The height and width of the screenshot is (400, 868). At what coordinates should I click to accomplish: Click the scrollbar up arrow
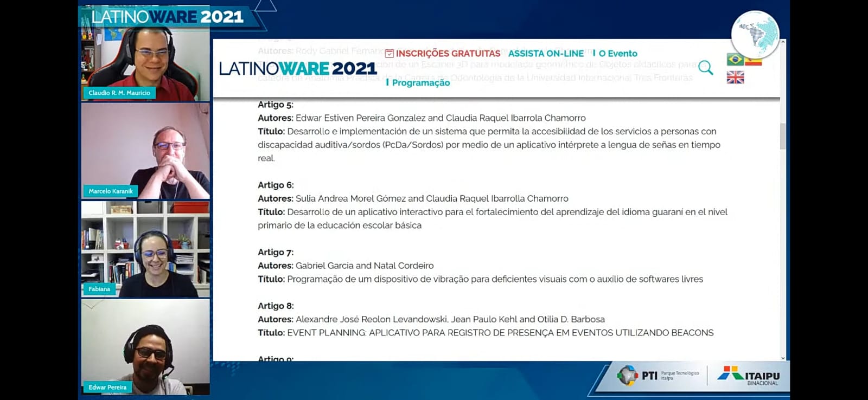(x=783, y=42)
